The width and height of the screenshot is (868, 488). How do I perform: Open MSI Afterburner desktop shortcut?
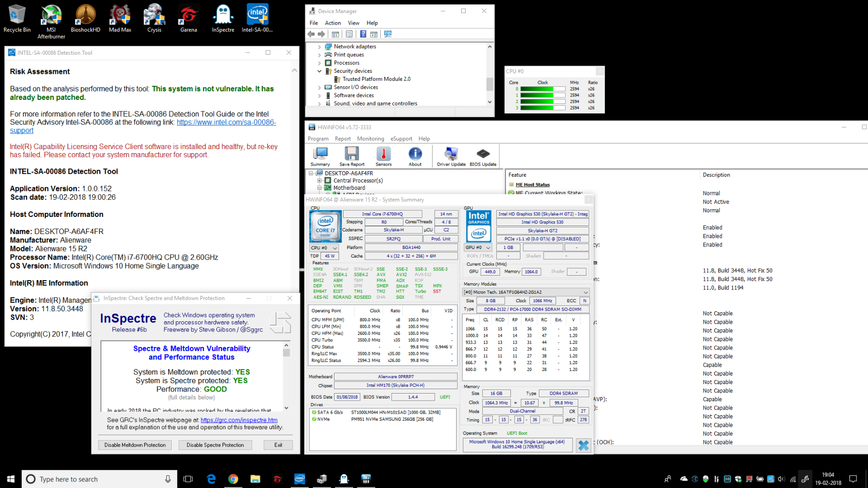pos(51,22)
